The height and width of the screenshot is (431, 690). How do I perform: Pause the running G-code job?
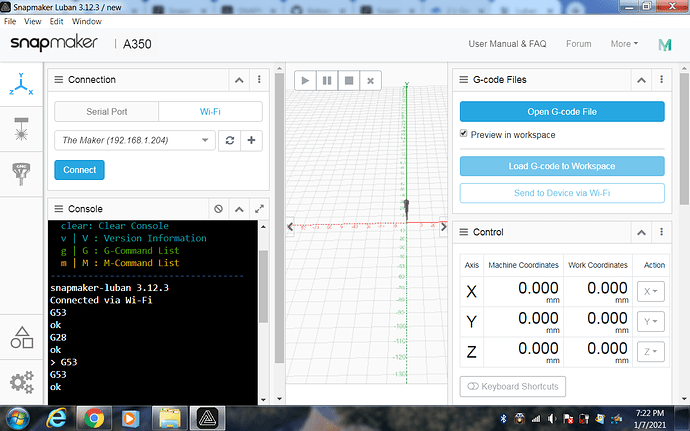point(327,81)
